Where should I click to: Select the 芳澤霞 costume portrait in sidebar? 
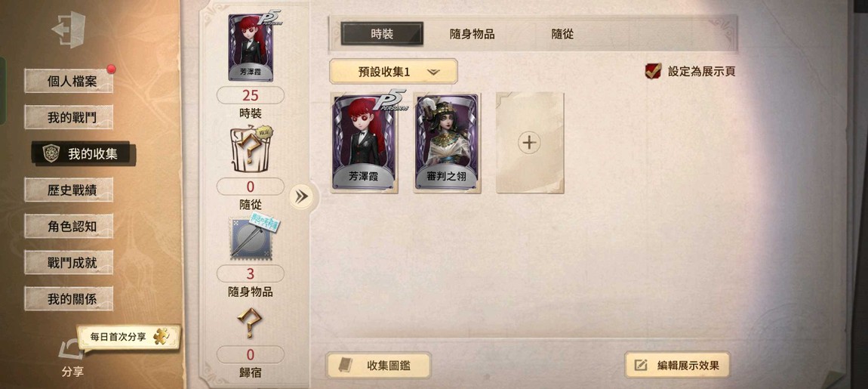(x=251, y=48)
